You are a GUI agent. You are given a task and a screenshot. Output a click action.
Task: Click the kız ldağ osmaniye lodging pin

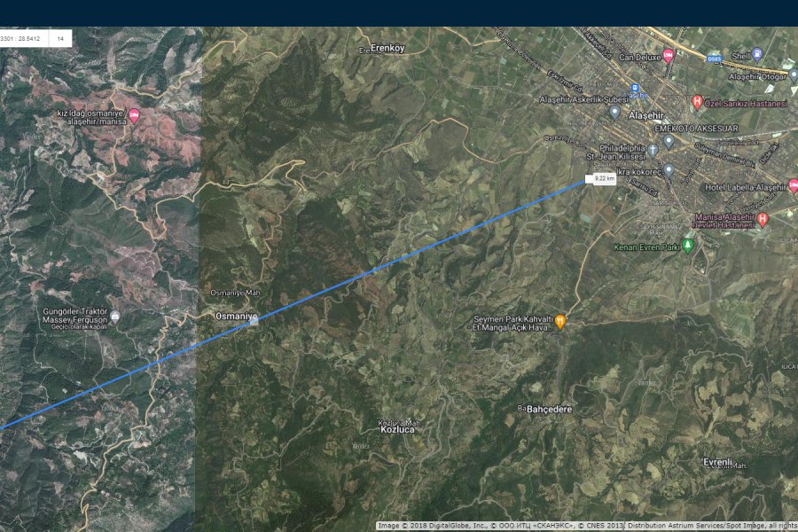click(x=134, y=116)
